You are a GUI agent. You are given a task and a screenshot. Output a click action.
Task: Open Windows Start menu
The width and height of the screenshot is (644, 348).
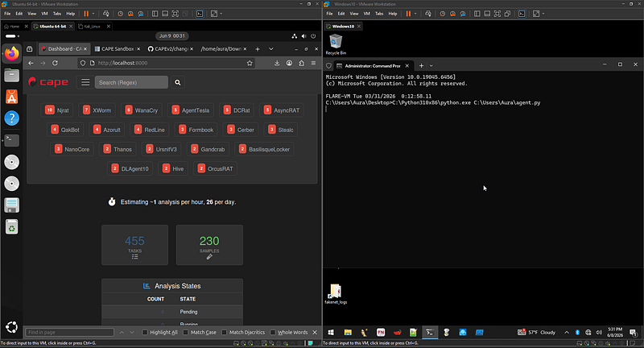tap(331, 333)
